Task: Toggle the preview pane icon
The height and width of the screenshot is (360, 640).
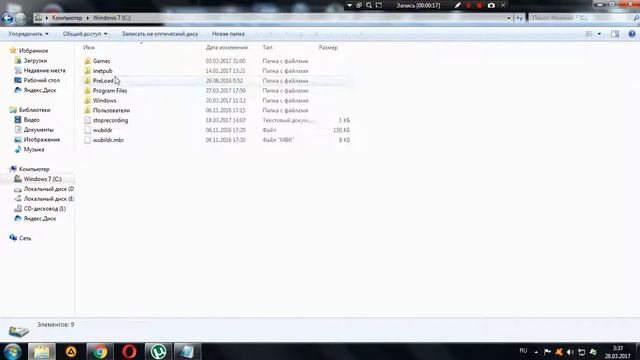Action: click(x=615, y=34)
